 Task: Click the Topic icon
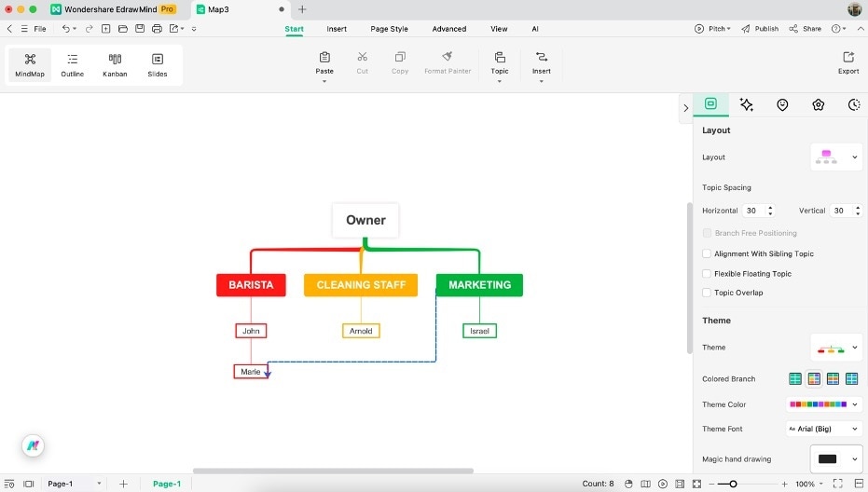[500, 57]
